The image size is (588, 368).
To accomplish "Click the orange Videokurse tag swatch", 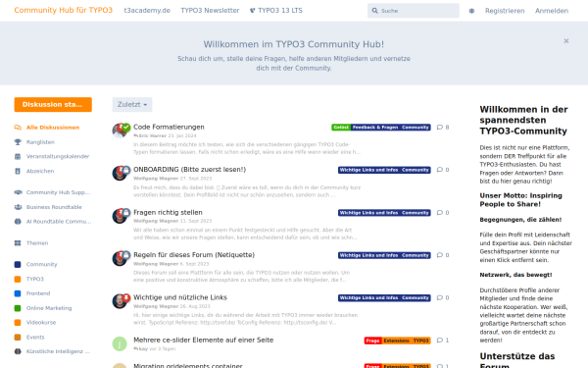I will coord(18,322).
